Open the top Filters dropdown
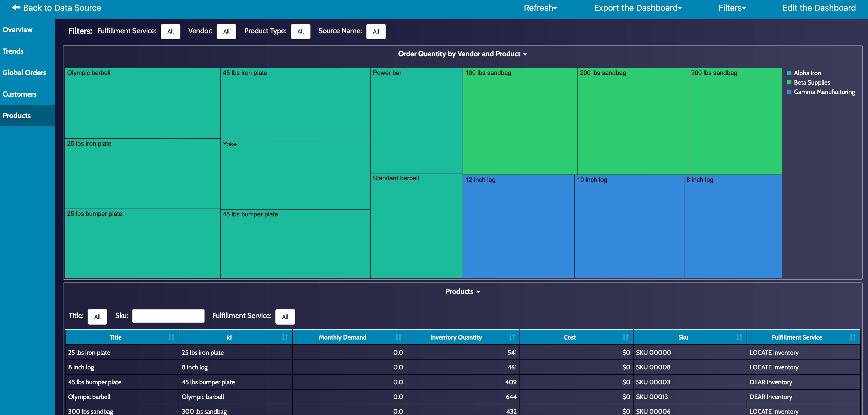This screenshot has height=415, width=868. pyautogui.click(x=732, y=8)
